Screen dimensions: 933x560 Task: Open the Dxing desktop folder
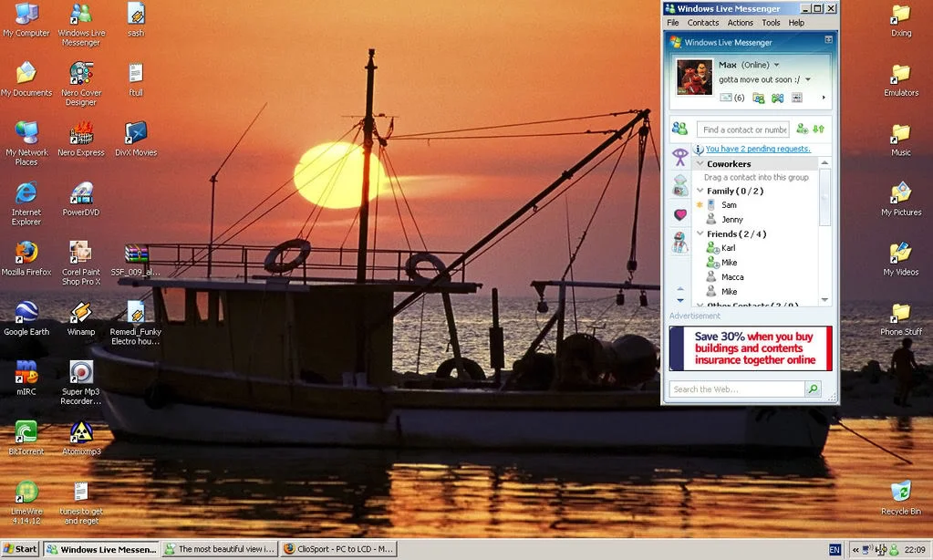tap(901, 20)
